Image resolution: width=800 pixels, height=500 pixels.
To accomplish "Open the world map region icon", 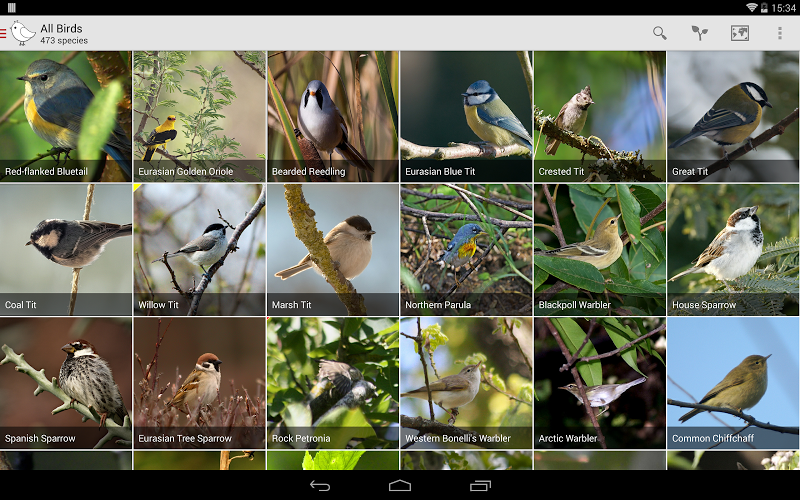I will pos(739,33).
